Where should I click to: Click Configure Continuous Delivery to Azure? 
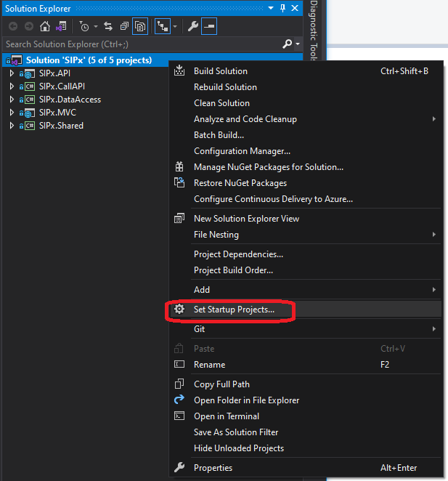click(306, 199)
